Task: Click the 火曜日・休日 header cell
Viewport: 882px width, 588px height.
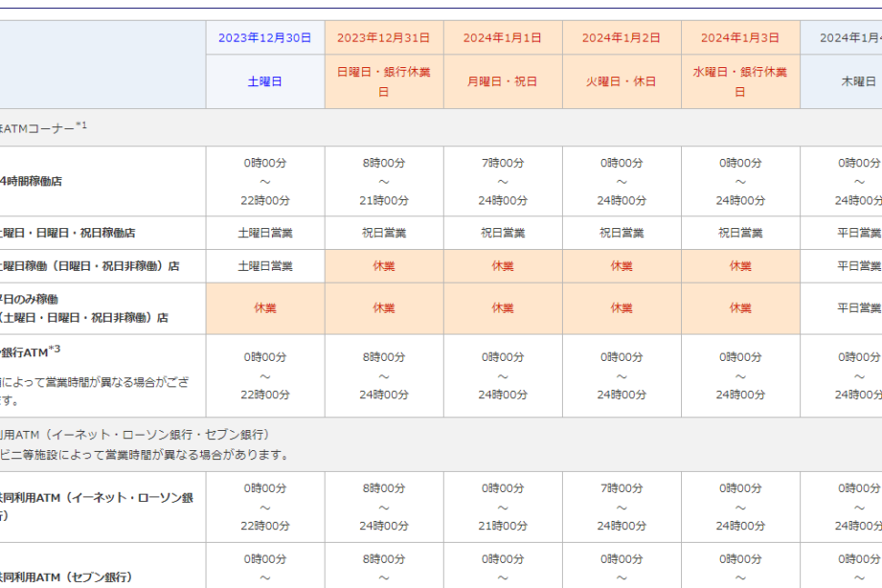Action: coord(621,82)
